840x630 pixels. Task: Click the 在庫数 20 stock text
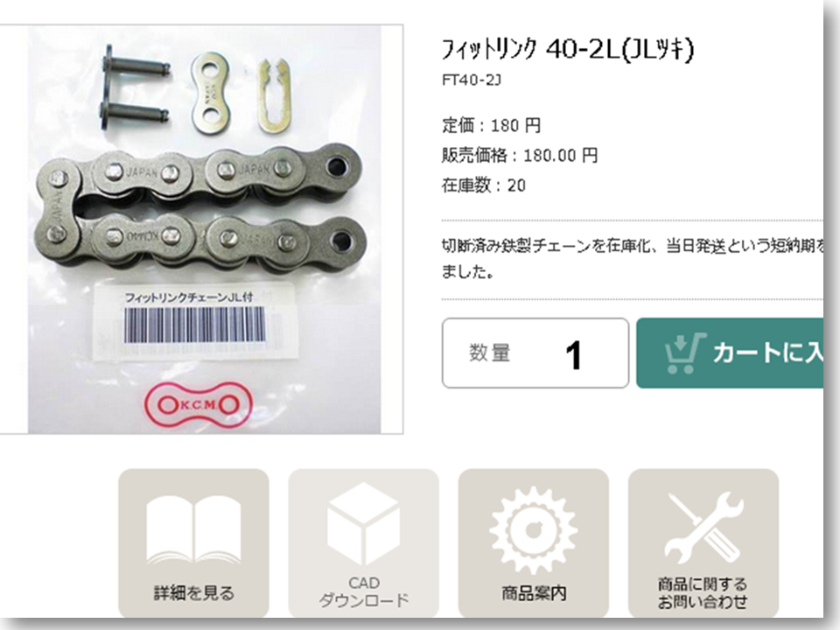[x=483, y=185]
